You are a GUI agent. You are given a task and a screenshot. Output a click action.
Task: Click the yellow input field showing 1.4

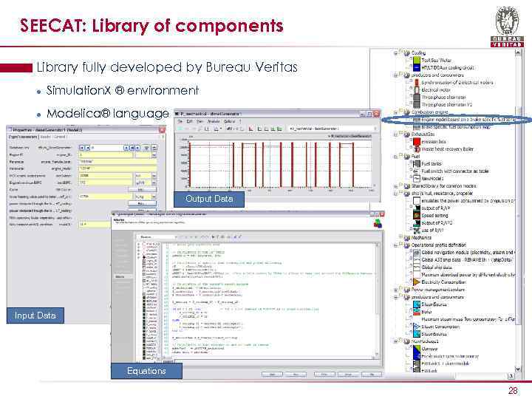pyautogui.click(x=95, y=225)
